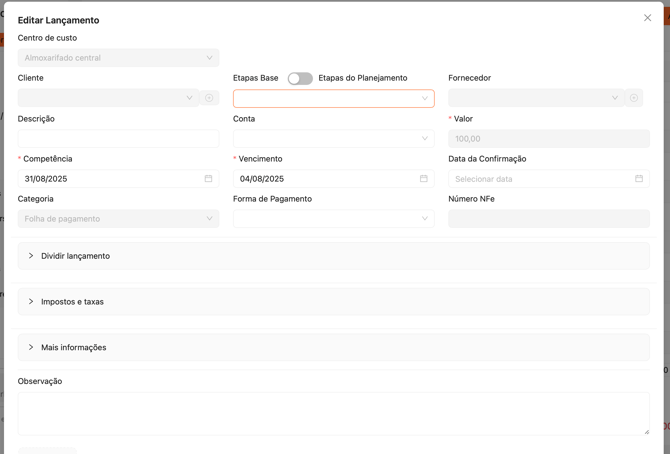Open the Data da Confirmação calendar icon
670x454 pixels.
point(639,179)
